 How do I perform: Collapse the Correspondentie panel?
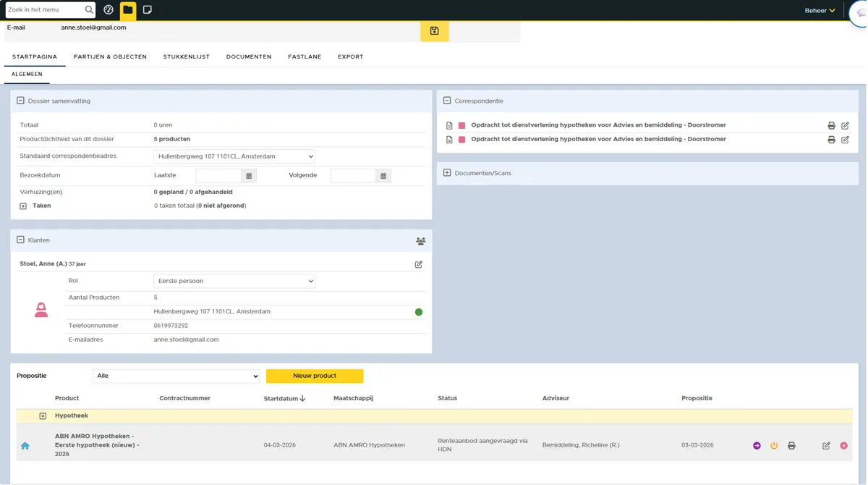[447, 101]
